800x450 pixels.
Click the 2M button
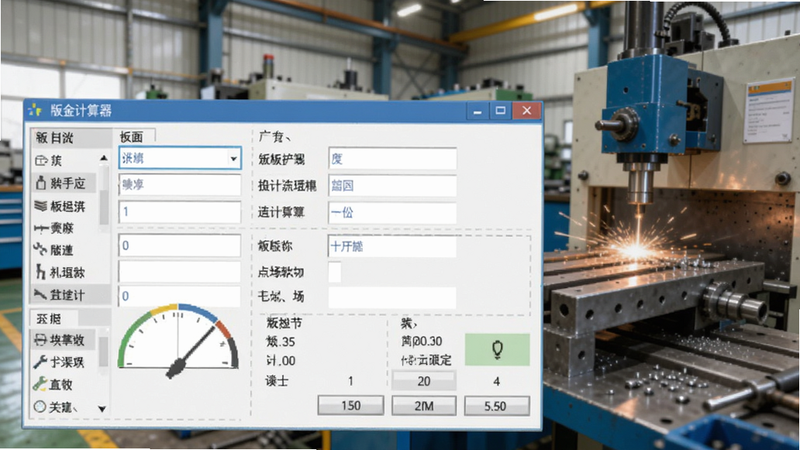[423, 406]
